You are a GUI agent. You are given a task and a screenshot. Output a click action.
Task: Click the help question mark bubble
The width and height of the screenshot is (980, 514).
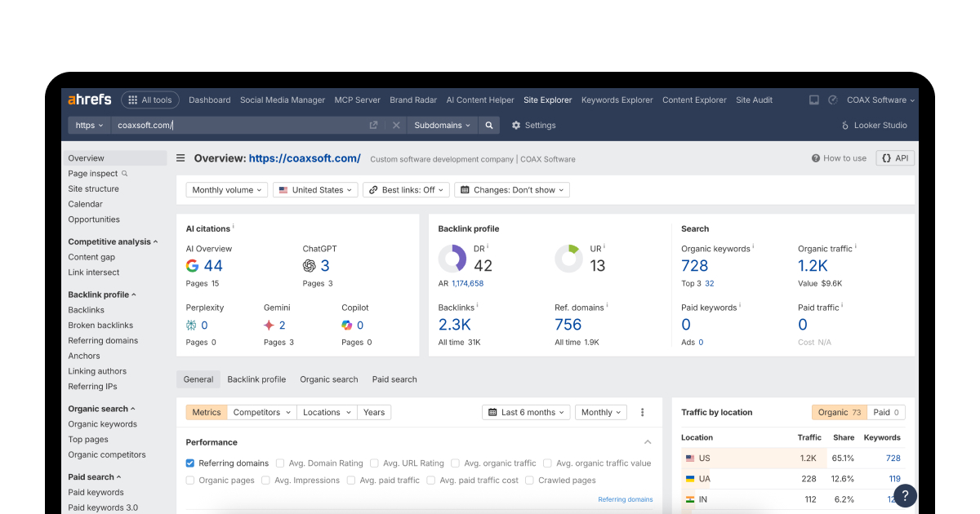point(905,495)
